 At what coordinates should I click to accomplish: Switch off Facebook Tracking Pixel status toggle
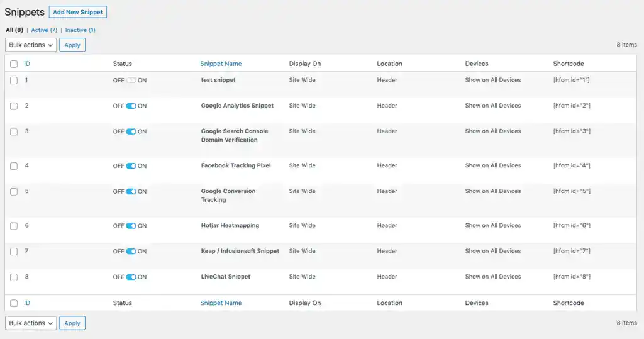click(131, 166)
